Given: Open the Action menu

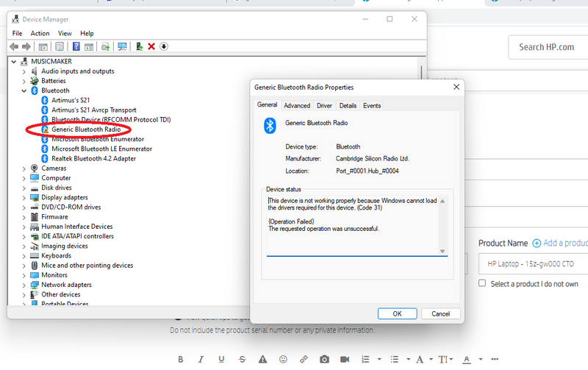Looking at the screenshot, I should (40, 33).
